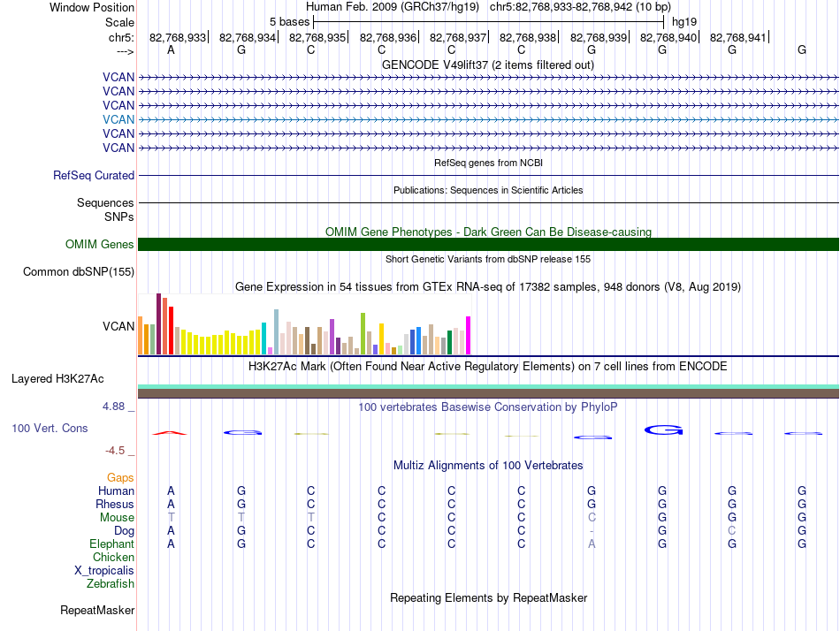Click the GENCODE V49lift37 track title
Viewport: 840px width, 631px height.
point(488,65)
